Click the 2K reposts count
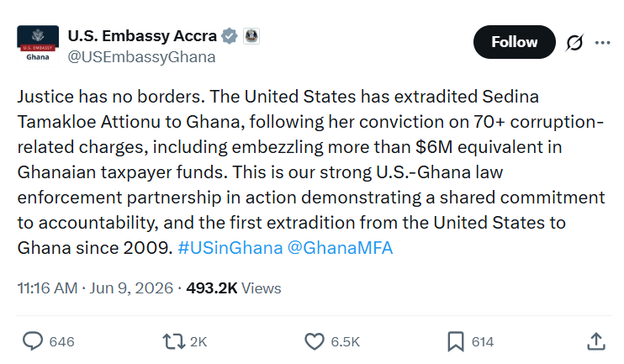 pos(198,341)
